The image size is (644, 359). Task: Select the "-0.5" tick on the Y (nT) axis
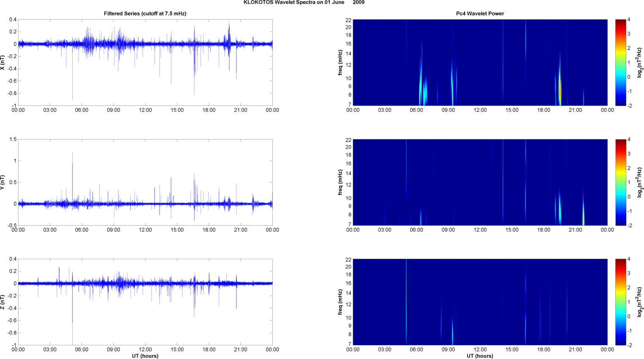tap(12, 225)
